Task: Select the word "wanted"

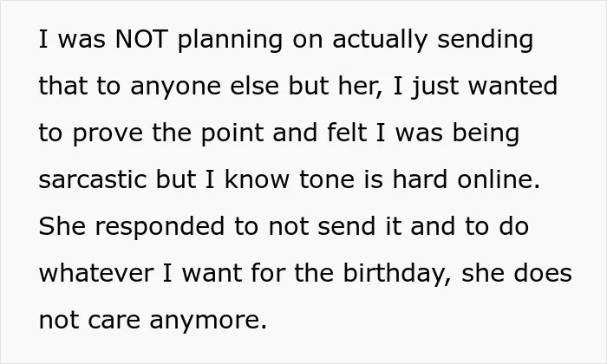Action: coord(513,86)
